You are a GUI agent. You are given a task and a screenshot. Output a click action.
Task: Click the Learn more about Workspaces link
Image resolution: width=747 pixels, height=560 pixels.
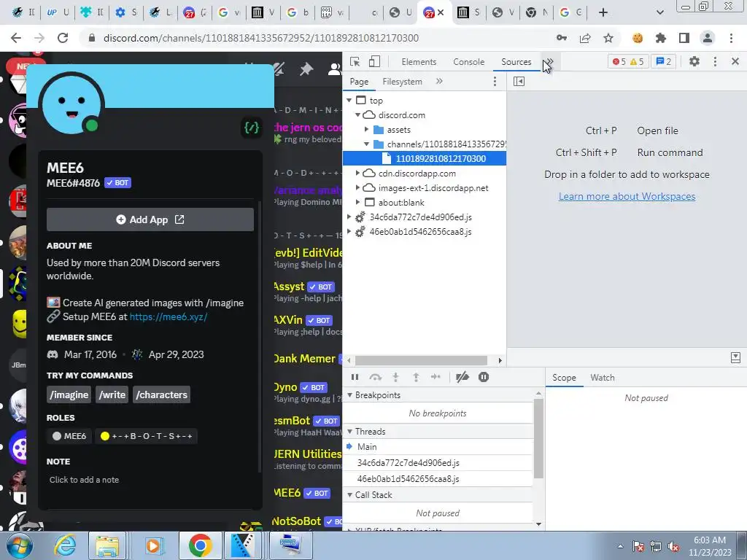pos(627,196)
